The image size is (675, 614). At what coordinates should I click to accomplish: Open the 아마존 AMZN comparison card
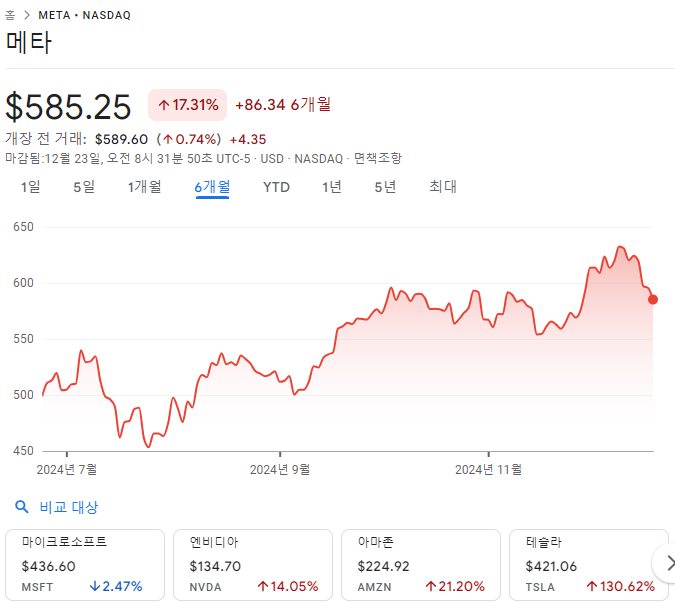click(x=421, y=564)
